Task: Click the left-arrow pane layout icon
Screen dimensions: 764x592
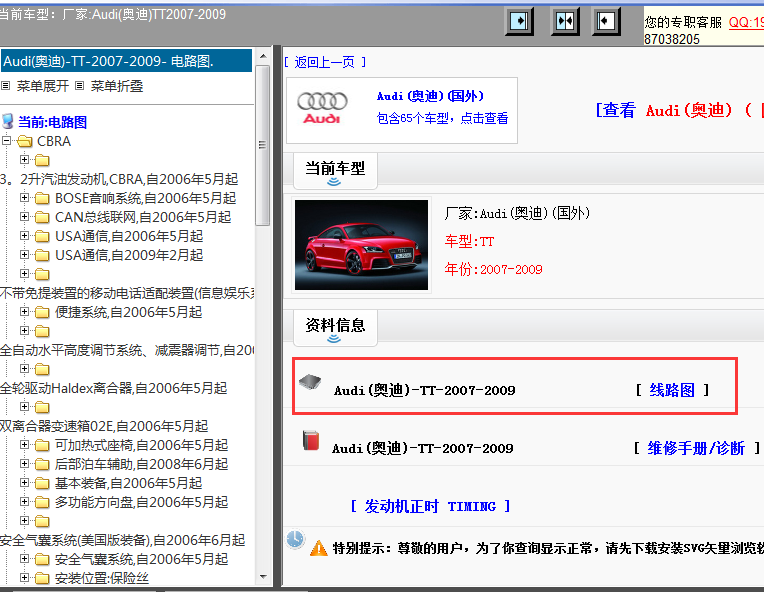Action: click(x=606, y=21)
